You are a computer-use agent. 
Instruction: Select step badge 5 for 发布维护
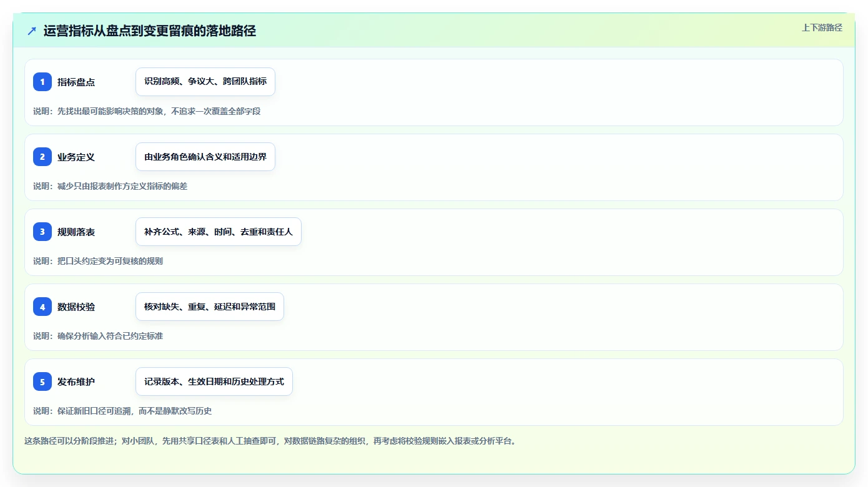(x=42, y=381)
